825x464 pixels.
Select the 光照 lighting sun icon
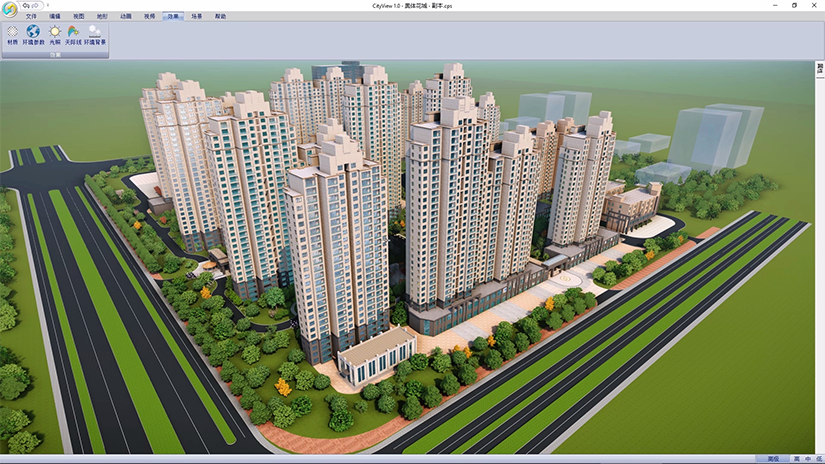click(54, 35)
